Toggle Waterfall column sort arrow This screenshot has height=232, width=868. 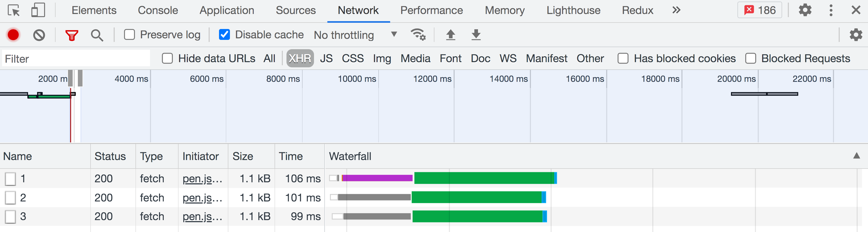pyautogui.click(x=856, y=156)
